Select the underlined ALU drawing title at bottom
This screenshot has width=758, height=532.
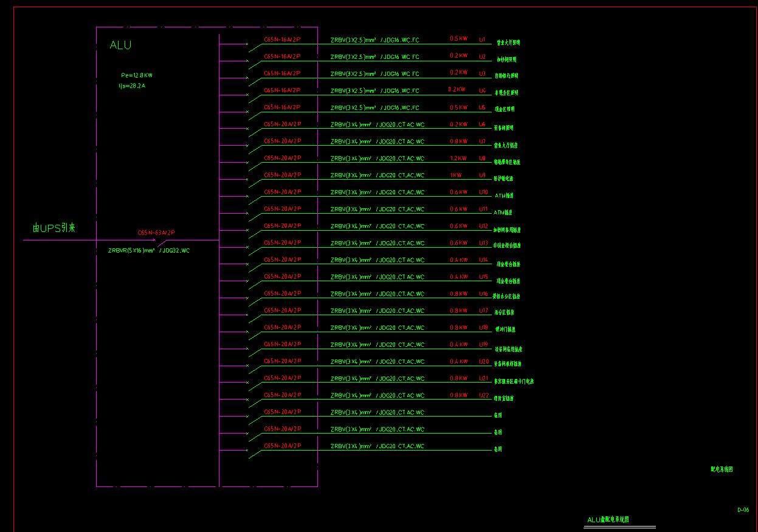(x=608, y=520)
